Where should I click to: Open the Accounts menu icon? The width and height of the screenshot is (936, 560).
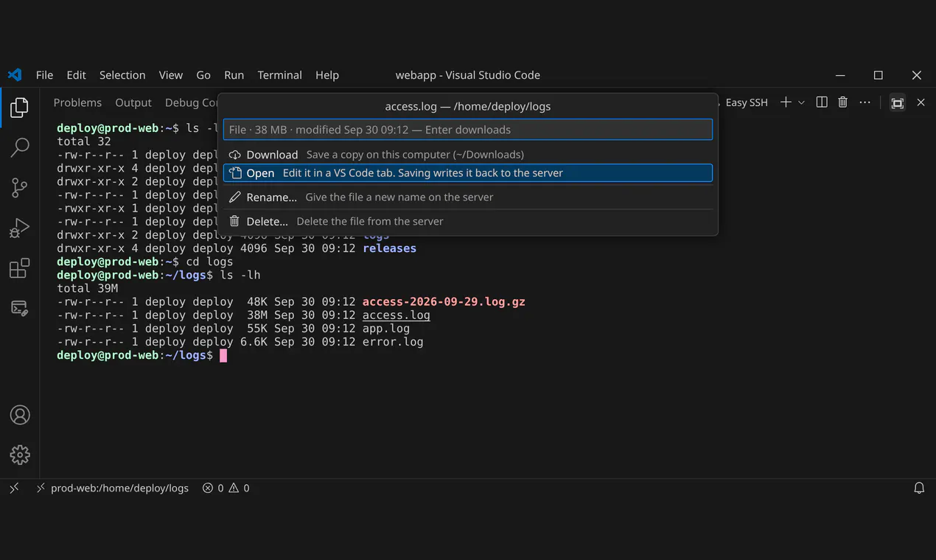(x=20, y=415)
